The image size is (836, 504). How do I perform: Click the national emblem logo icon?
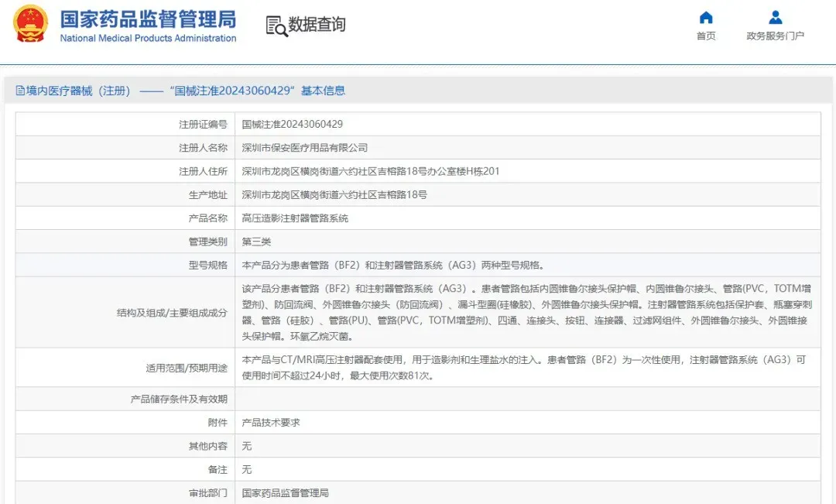tap(29, 24)
